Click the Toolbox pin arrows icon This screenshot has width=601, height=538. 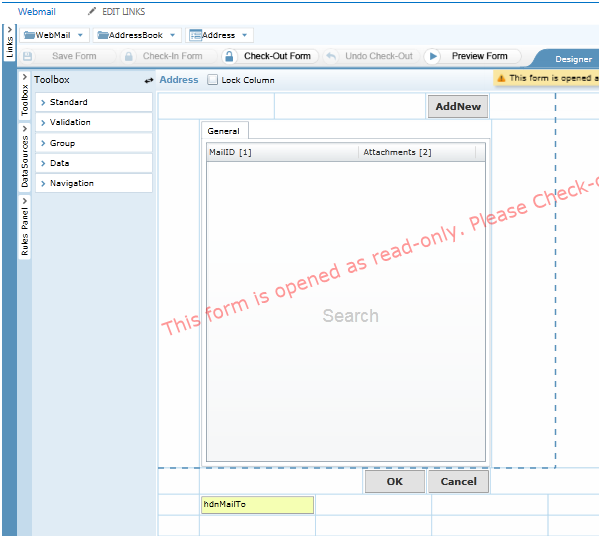click(149, 80)
